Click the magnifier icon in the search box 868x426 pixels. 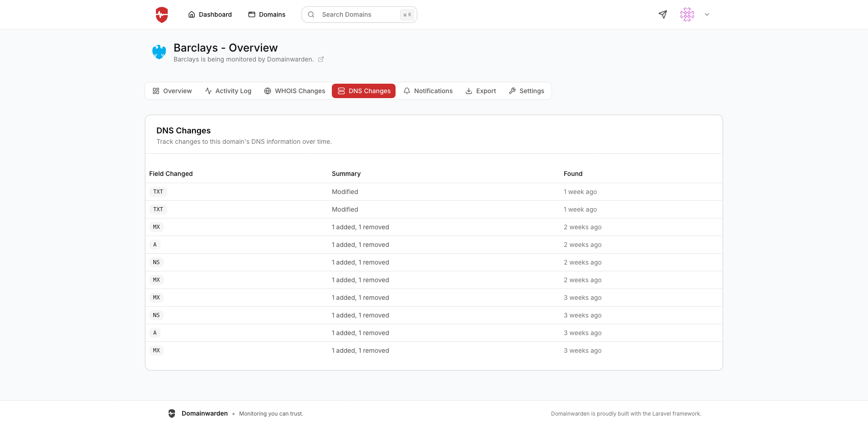point(311,14)
